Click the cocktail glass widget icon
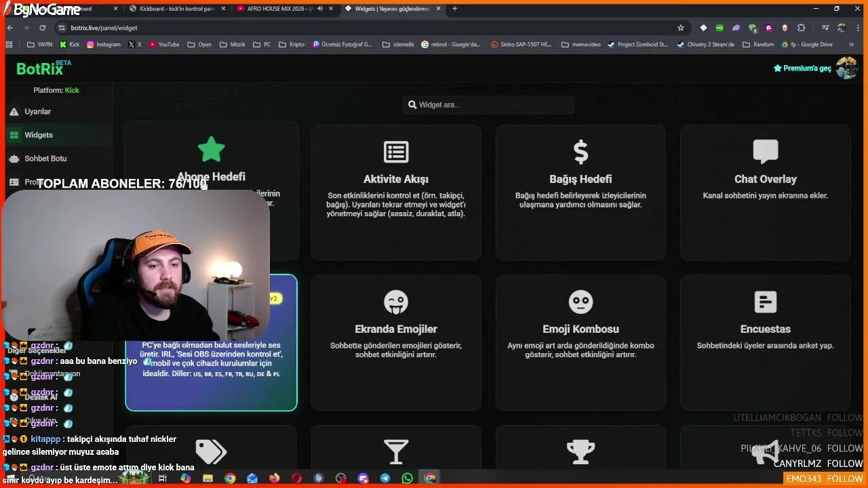 click(x=396, y=452)
